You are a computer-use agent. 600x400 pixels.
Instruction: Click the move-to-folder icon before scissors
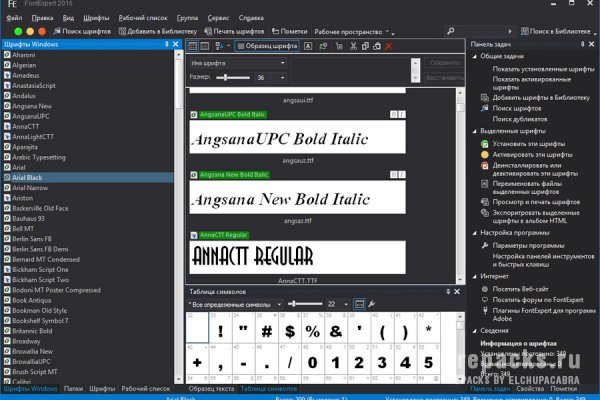click(x=339, y=46)
